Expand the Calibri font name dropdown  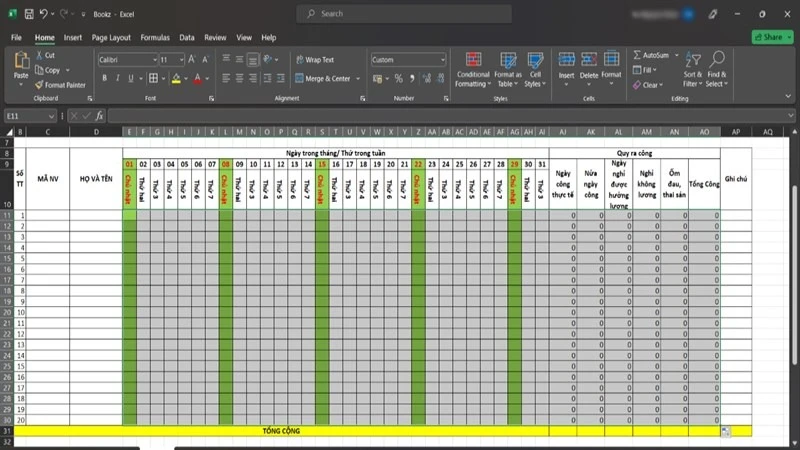click(155, 60)
